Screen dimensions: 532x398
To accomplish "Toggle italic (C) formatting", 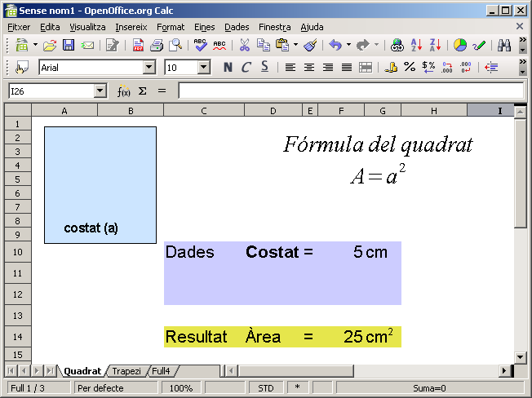I will (246, 68).
